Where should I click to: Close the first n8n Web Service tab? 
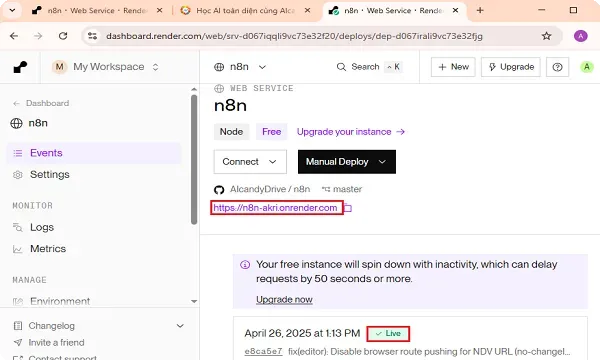(x=160, y=11)
